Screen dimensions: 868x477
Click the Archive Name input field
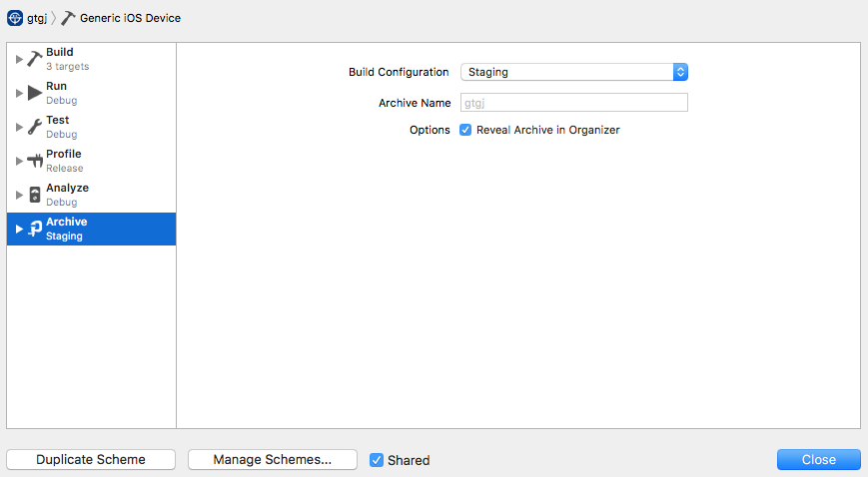coord(574,103)
